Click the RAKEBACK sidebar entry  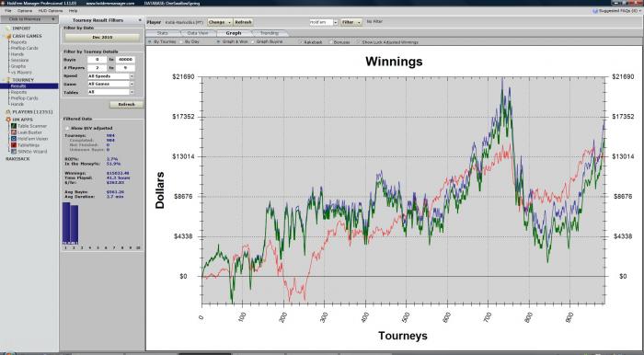click(17, 159)
